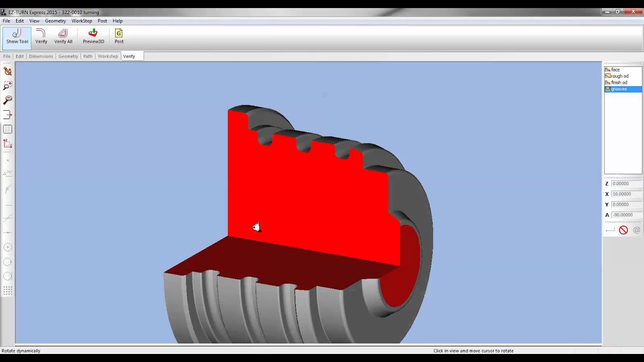Switch to the Geometry toolbar tab

pyautogui.click(x=68, y=56)
